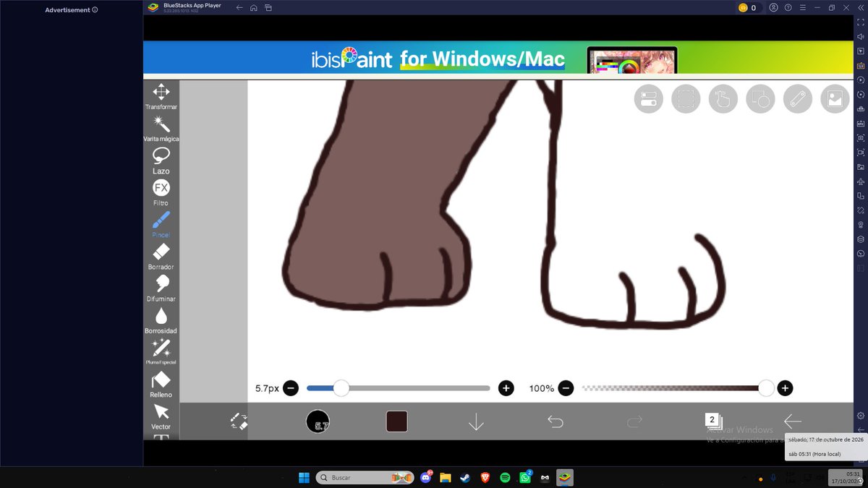Collapse the BlueStacks side toolbar
The image size is (868, 488).
[861, 8]
